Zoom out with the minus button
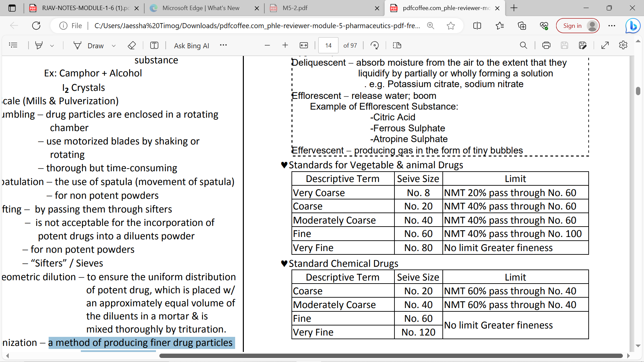Viewport: 644px width, 362px height. [267, 45]
